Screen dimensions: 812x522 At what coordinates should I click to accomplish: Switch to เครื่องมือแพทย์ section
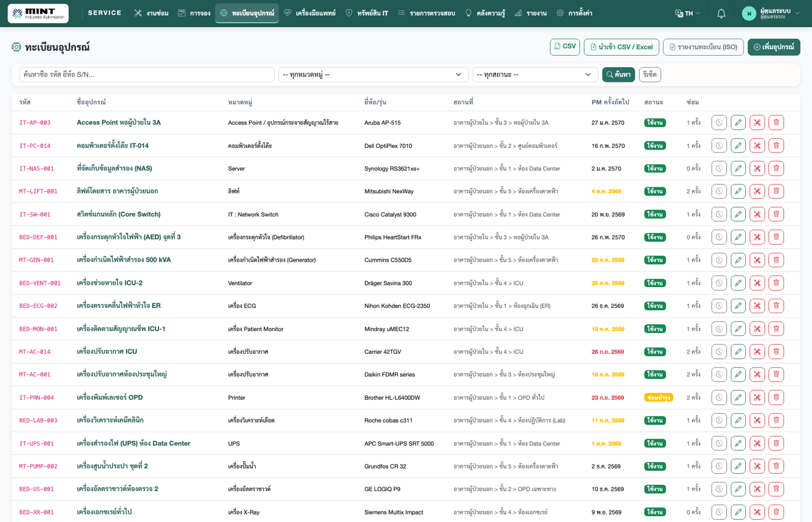tap(310, 13)
